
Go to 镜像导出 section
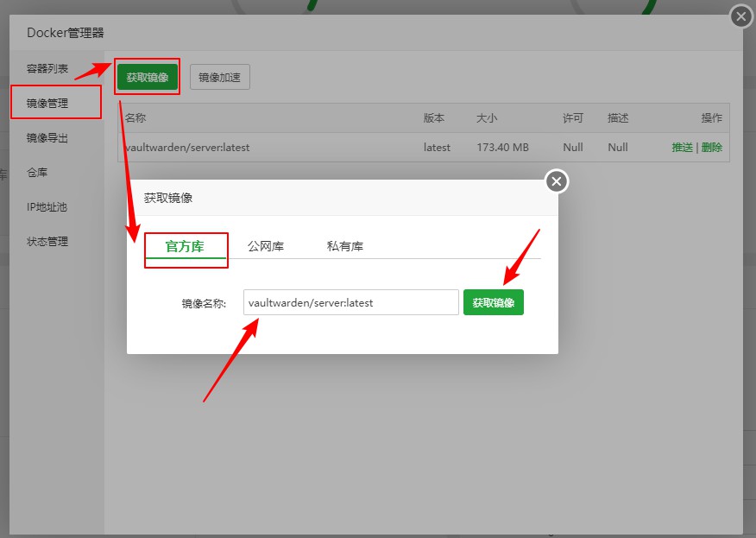tap(47, 137)
